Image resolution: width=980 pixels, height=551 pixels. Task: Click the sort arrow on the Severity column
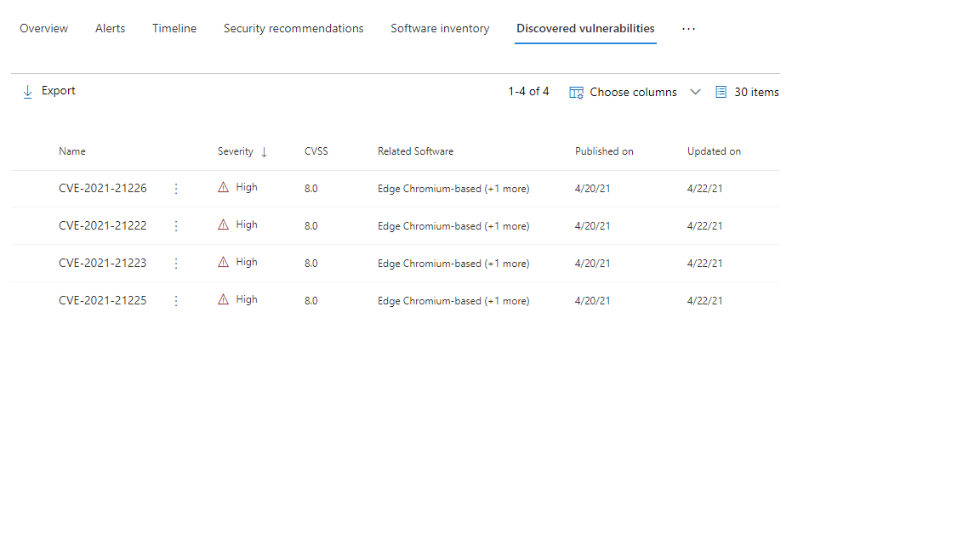tap(264, 151)
